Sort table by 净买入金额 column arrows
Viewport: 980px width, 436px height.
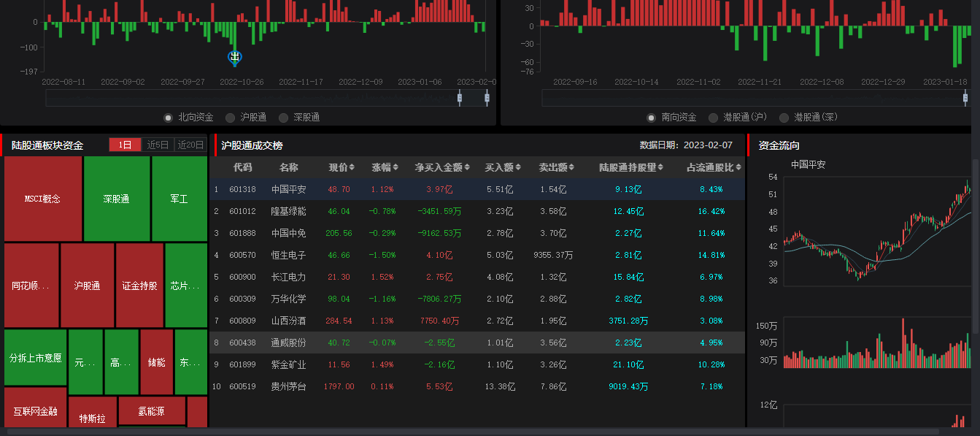tap(466, 167)
